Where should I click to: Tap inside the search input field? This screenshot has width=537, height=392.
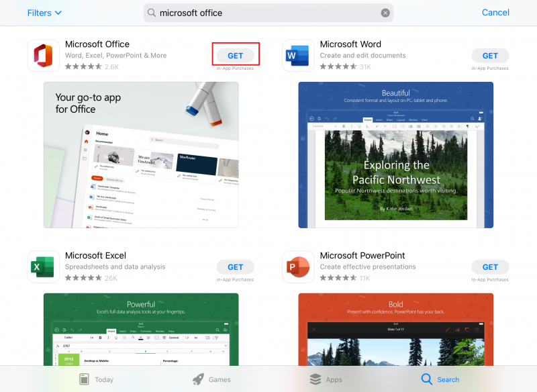coord(268,13)
